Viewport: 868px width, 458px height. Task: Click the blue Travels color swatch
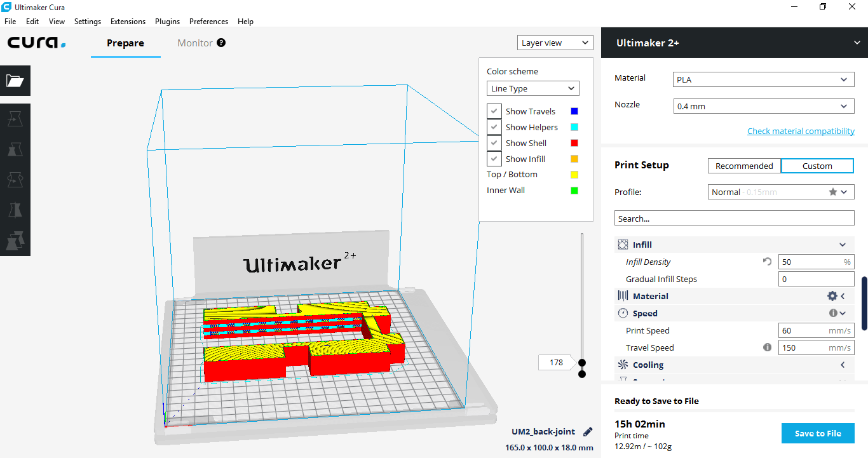click(x=574, y=111)
